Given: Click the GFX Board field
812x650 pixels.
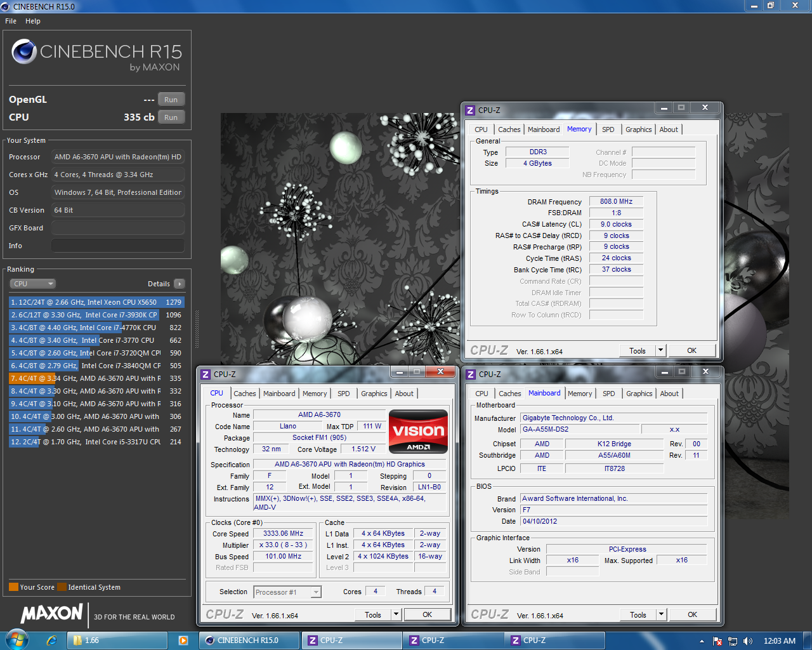Looking at the screenshot, I should [x=118, y=228].
